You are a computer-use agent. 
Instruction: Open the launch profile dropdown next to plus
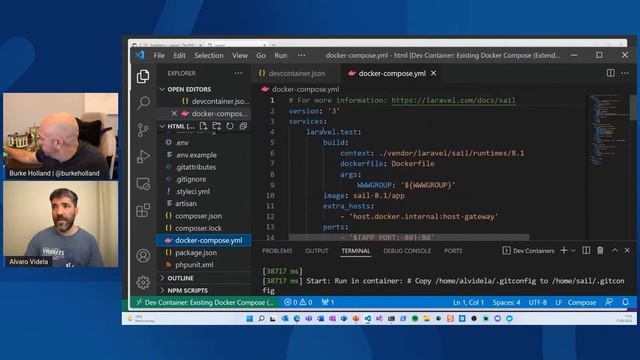point(573,251)
